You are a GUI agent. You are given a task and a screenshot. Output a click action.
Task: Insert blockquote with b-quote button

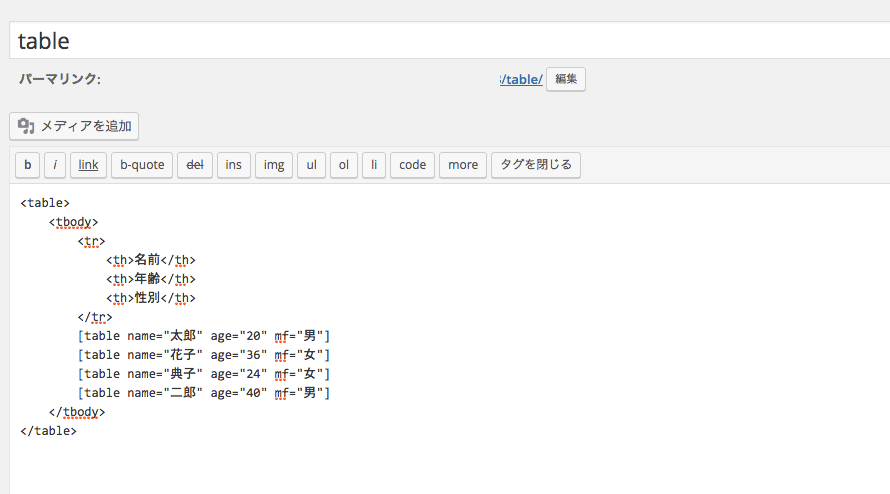point(142,165)
